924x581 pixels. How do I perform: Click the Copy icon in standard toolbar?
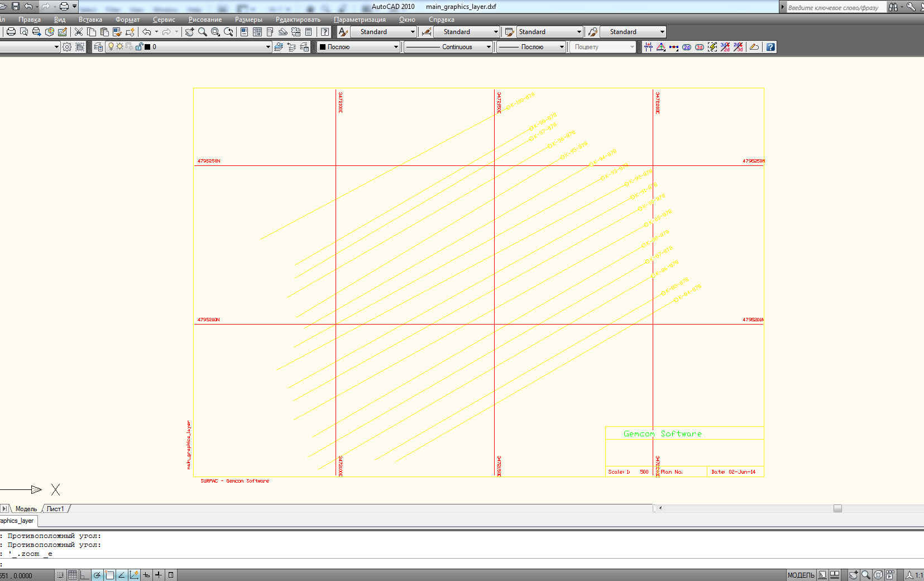coord(92,32)
